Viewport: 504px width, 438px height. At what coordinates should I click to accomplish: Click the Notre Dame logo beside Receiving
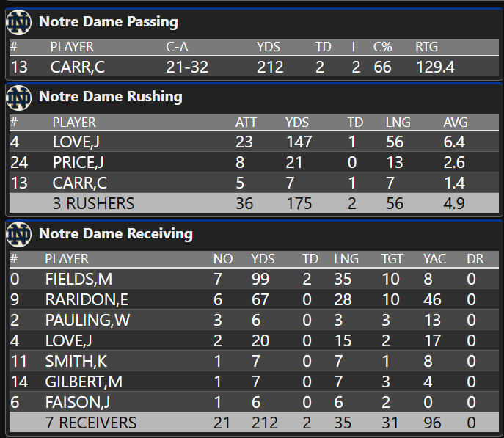[x=18, y=235]
